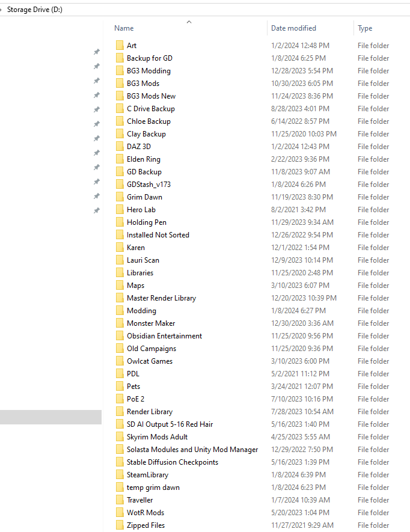Select the Elden Ring folder icon
Image resolution: width=410 pixels, height=532 pixels.
(120, 159)
